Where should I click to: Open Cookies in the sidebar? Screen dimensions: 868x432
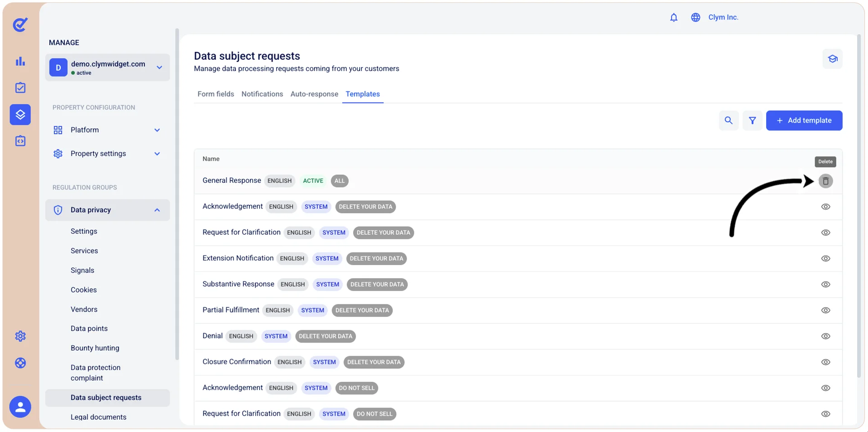pos(84,290)
